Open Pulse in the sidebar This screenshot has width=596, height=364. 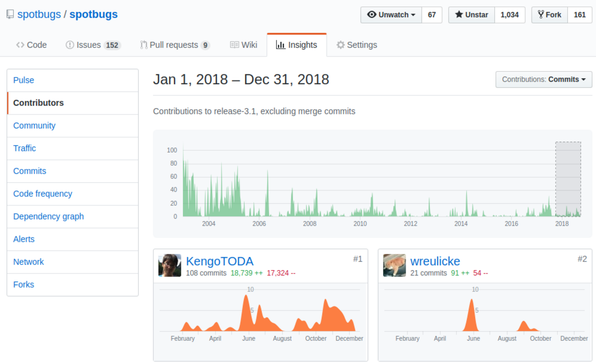72,80
